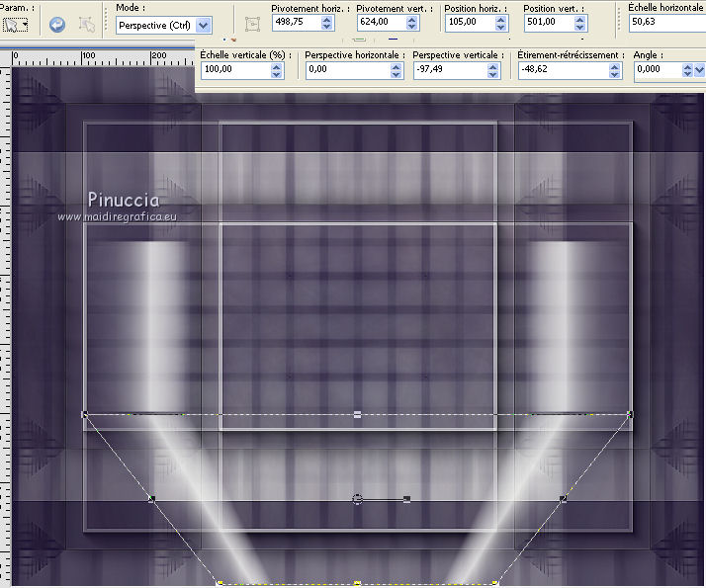Image resolution: width=706 pixels, height=588 pixels.
Task: Click the Échelle horizontale field showing 50,63
Action: (667, 22)
